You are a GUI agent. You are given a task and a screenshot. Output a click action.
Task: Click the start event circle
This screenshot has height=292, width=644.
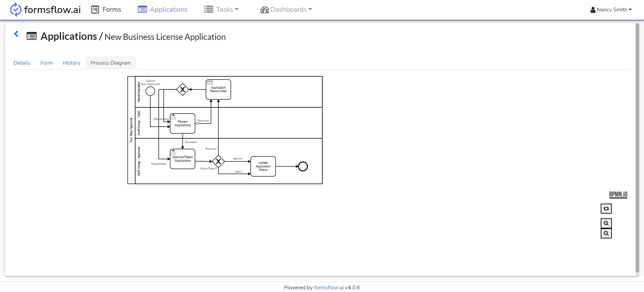[x=150, y=91]
